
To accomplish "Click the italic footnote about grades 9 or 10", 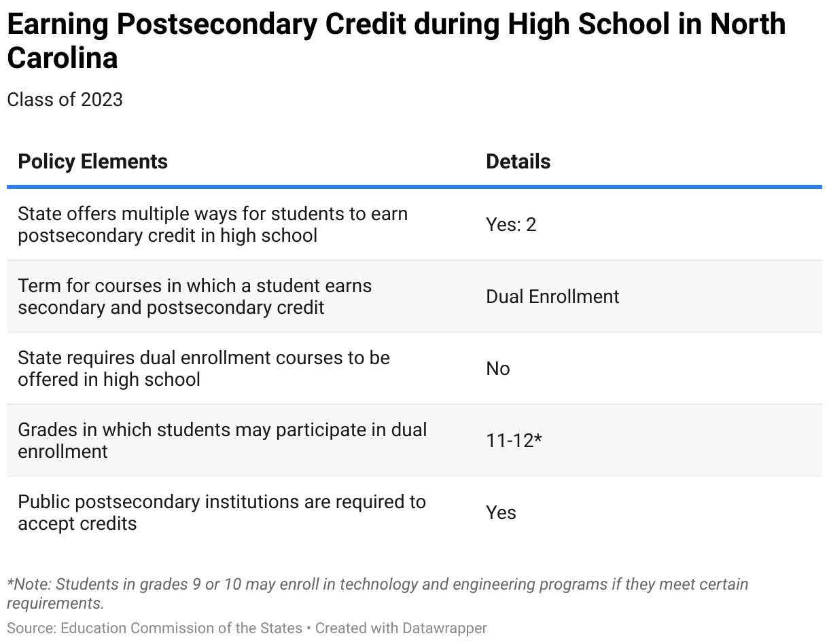I will [x=377, y=593].
